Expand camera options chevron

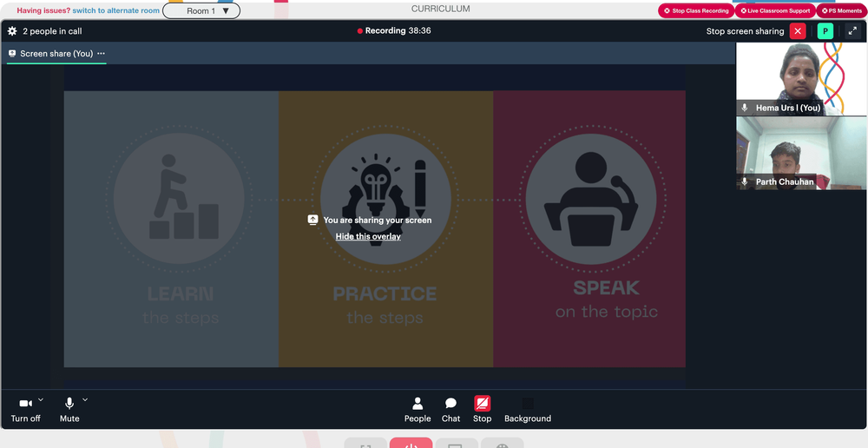click(41, 399)
